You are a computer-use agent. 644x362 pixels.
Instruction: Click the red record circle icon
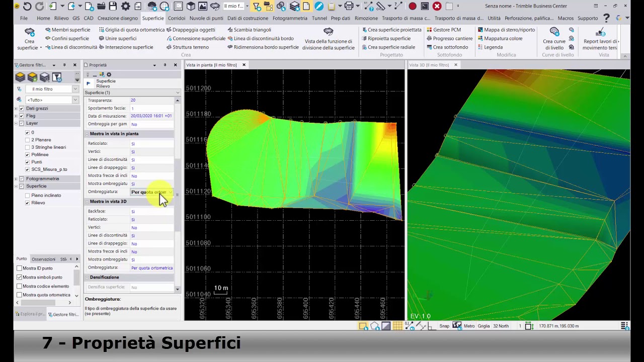coord(413,6)
